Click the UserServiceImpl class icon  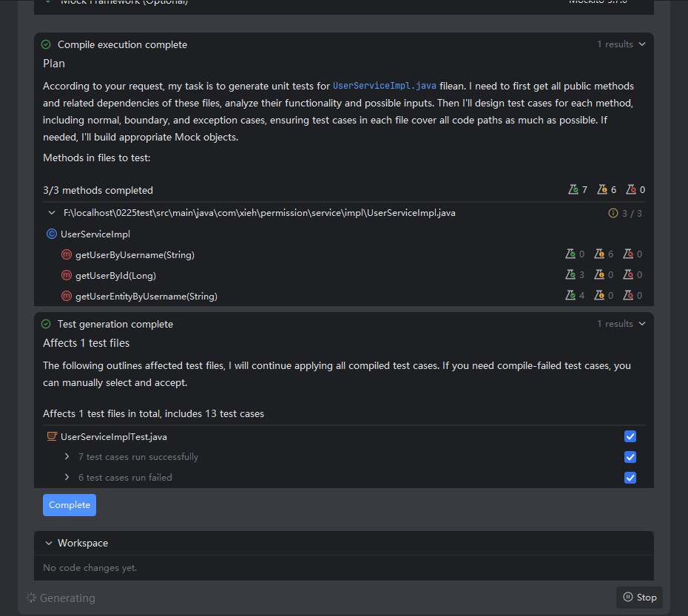pyautogui.click(x=52, y=234)
